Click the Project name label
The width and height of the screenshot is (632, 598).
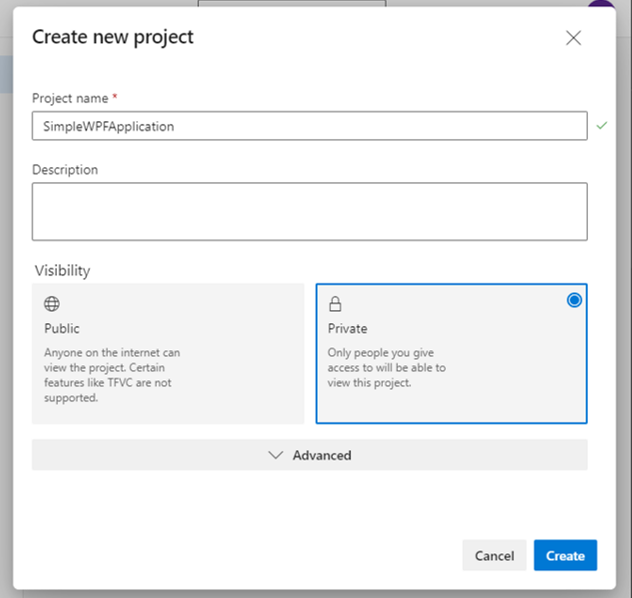point(70,98)
